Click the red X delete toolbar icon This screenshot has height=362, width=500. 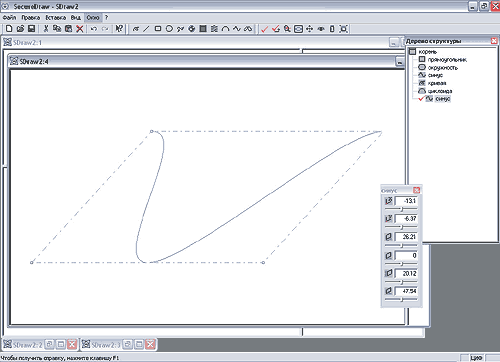[80, 29]
